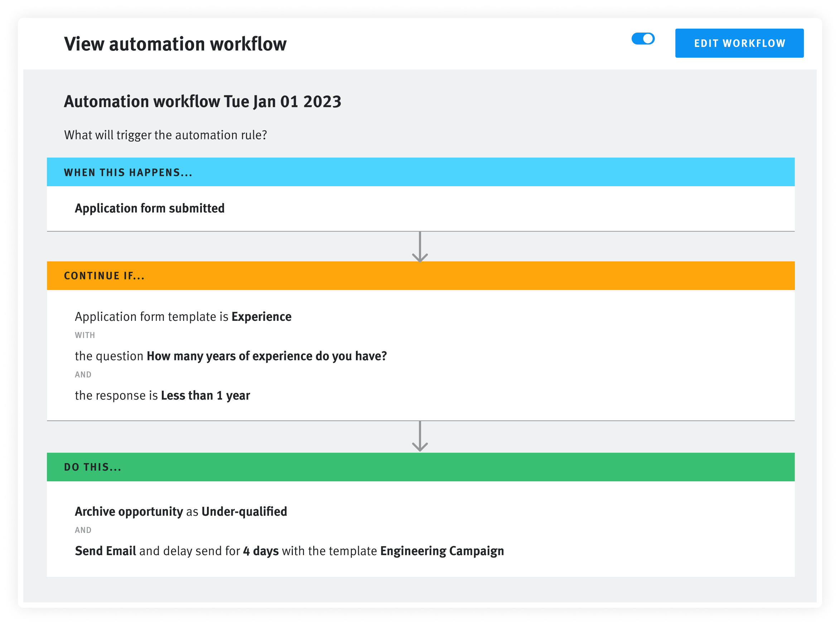
Task: Toggle the workflow enabled switch
Action: point(643,39)
